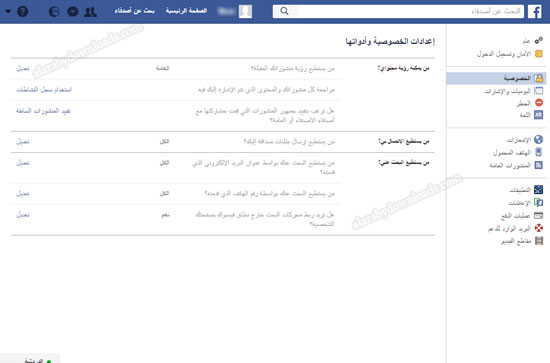550x363 pixels.
Task: Click the العامة audience value
Action: 162,68
